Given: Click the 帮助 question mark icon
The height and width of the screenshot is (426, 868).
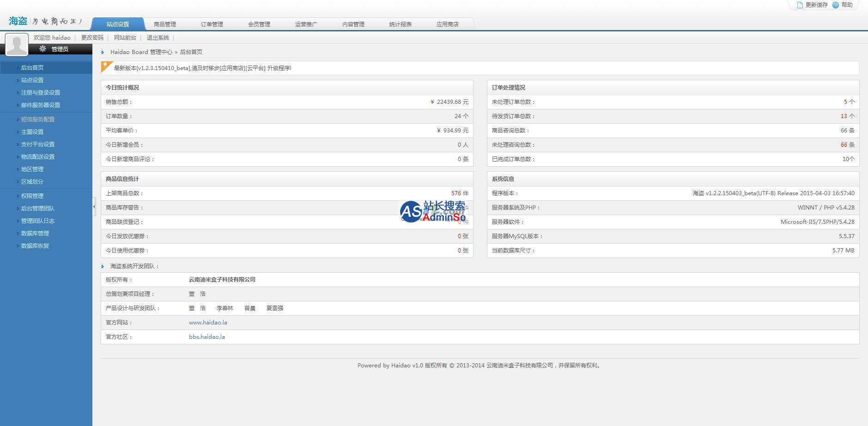Looking at the screenshot, I should coord(835,5).
